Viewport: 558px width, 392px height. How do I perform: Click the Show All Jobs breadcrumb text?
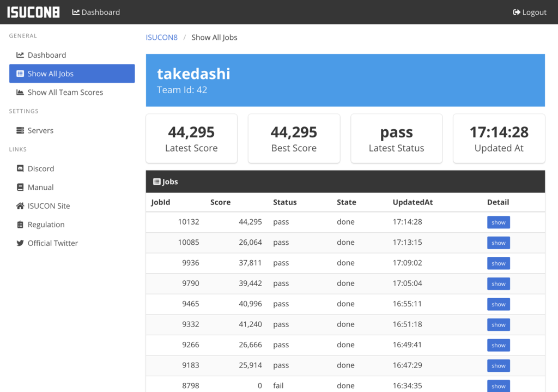214,38
